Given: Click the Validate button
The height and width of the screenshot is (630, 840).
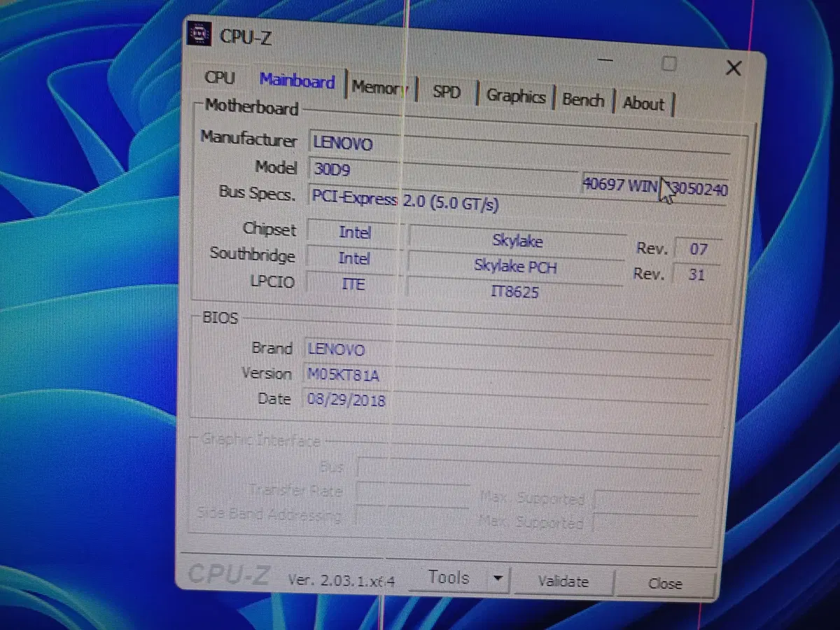Looking at the screenshot, I should [563, 581].
